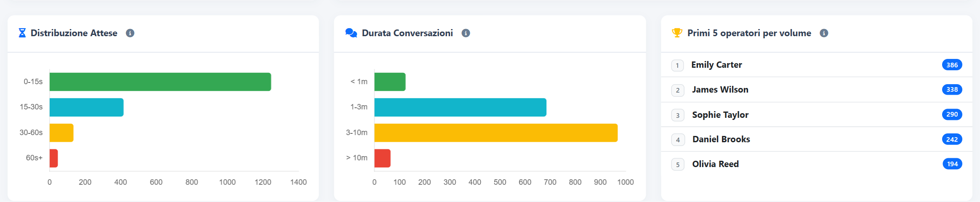
Task: Open the info icon for Primi 5 operatori
Action: click(x=824, y=33)
